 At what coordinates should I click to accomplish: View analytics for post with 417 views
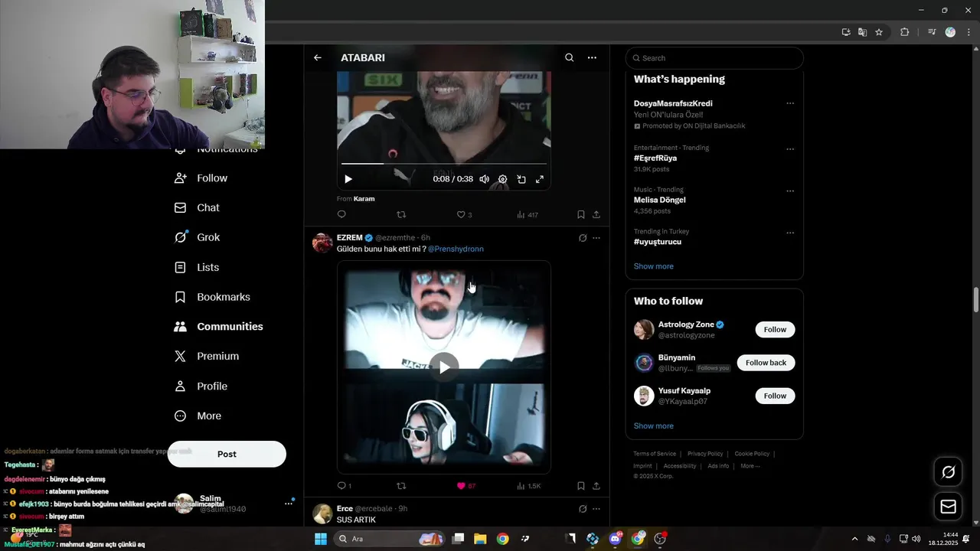coord(527,215)
